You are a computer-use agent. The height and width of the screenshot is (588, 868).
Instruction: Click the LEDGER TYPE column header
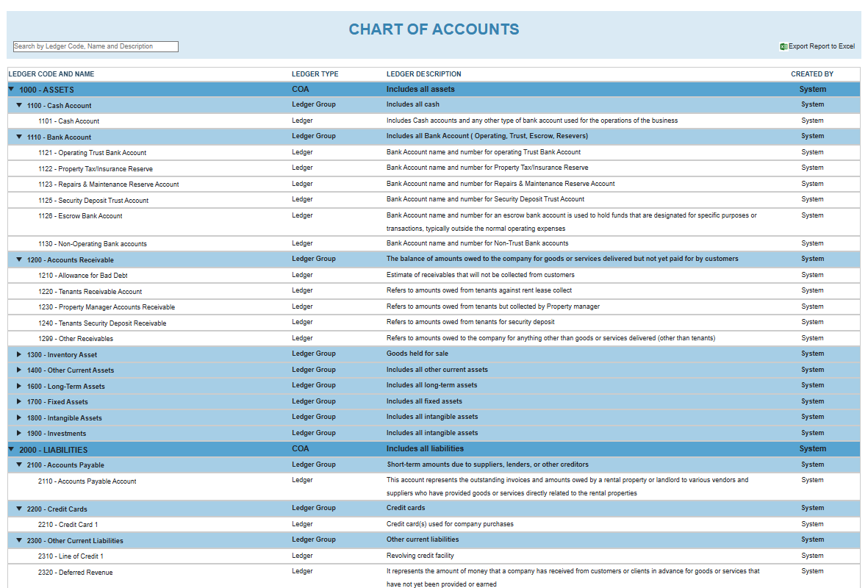click(x=315, y=73)
